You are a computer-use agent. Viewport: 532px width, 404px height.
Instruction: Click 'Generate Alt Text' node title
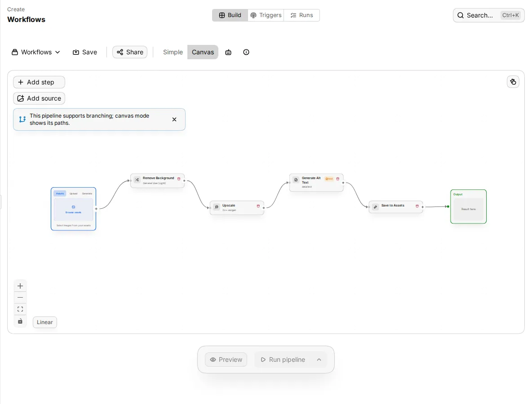click(311, 180)
